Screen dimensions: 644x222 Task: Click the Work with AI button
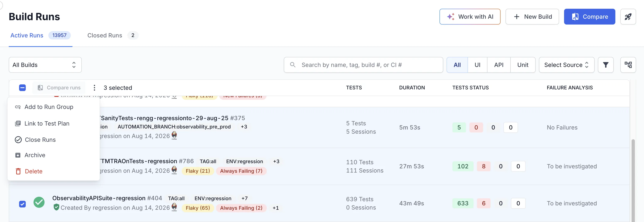coord(470,16)
